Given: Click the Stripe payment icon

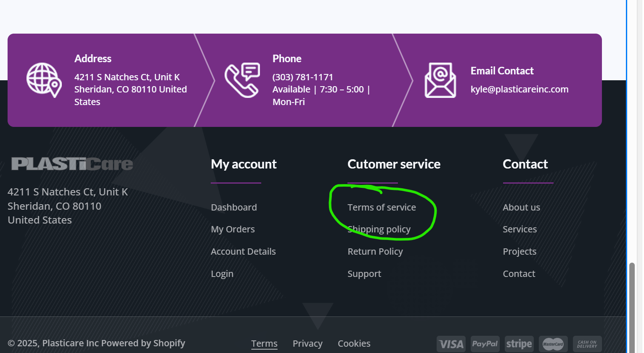Looking at the screenshot, I should point(519,344).
